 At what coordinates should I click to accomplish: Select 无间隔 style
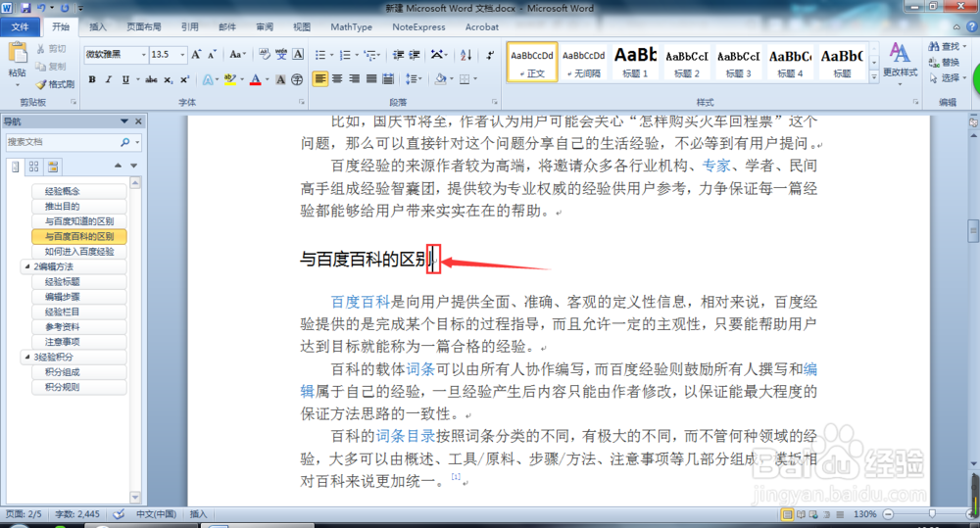[583, 62]
